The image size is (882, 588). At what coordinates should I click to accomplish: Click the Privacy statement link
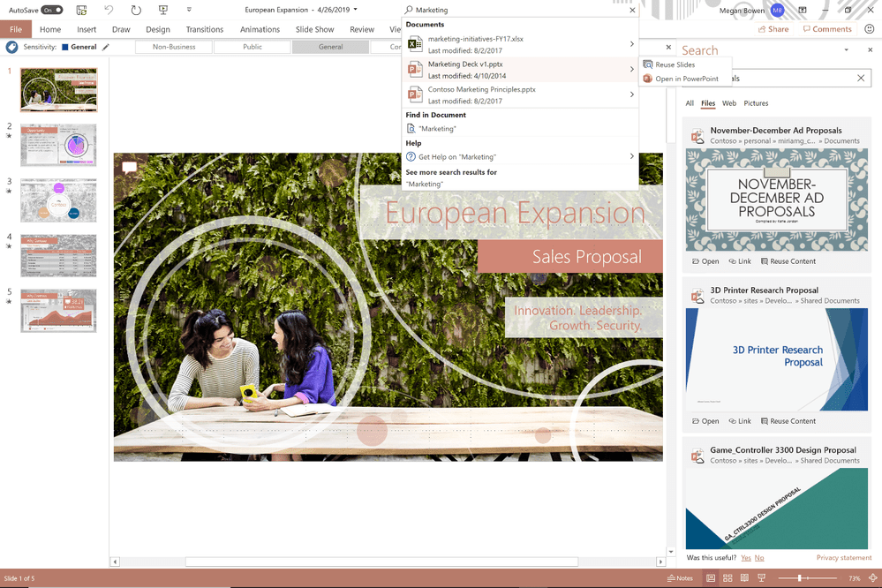(843, 558)
